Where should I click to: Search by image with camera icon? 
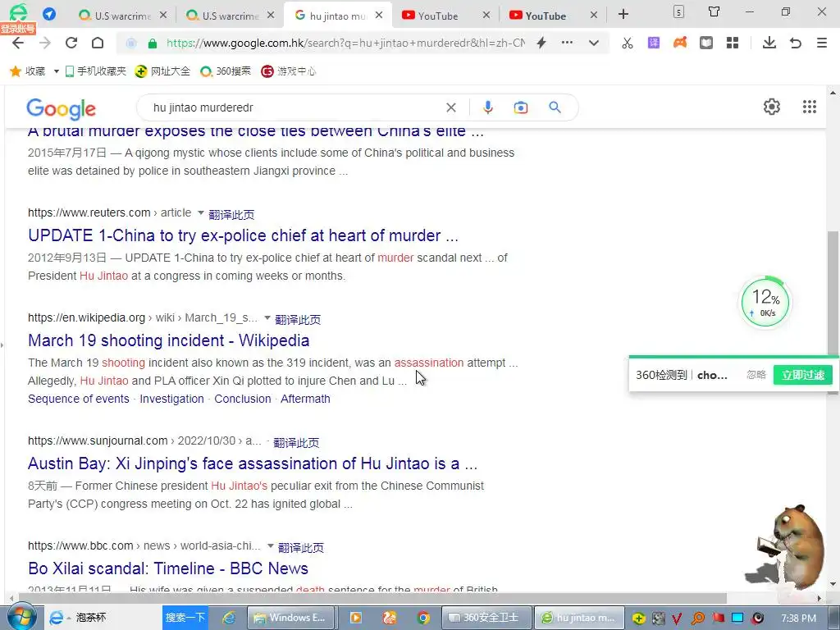click(x=521, y=107)
